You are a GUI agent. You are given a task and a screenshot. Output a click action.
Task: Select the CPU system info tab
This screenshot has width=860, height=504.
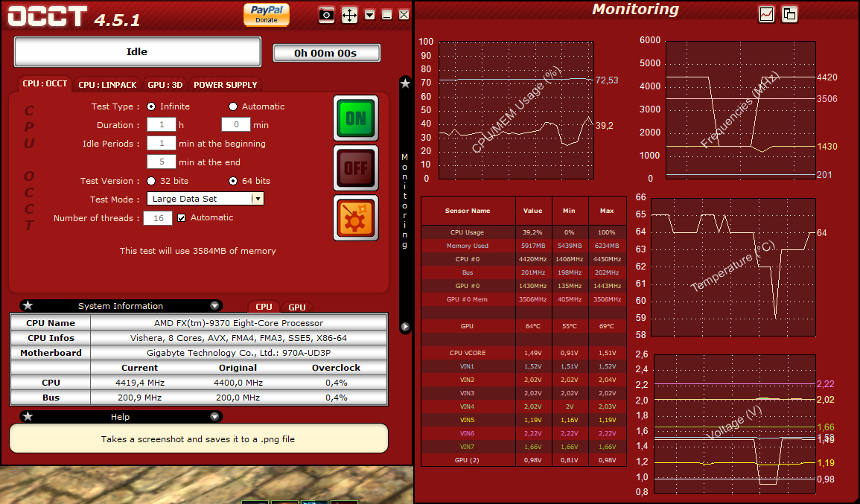pos(264,307)
